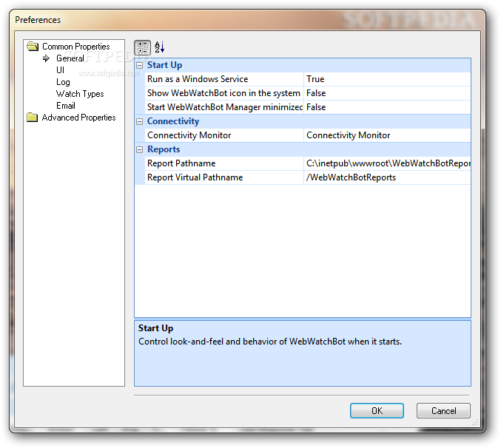Click the Common Properties open folder icon
Screen dimensions: 501x448
point(33,47)
